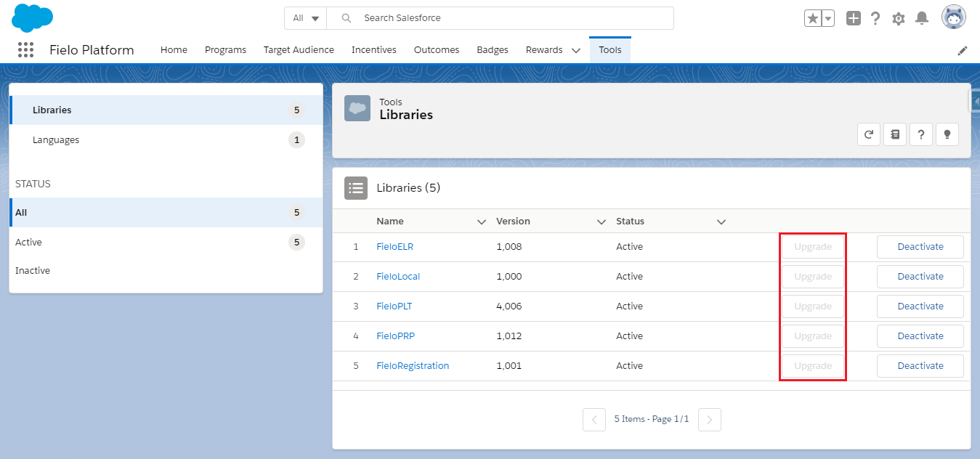Open the FieloPRP library link
Image resolution: width=980 pixels, height=459 pixels.
(395, 336)
